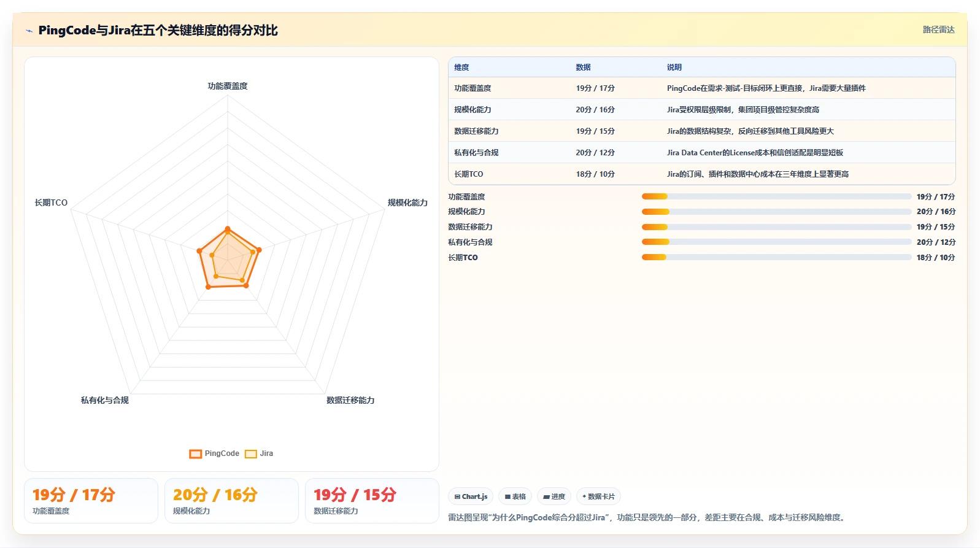Image resolution: width=980 pixels, height=548 pixels.
Task: Click table cell value 20分 / 16分
Action: [x=595, y=110]
